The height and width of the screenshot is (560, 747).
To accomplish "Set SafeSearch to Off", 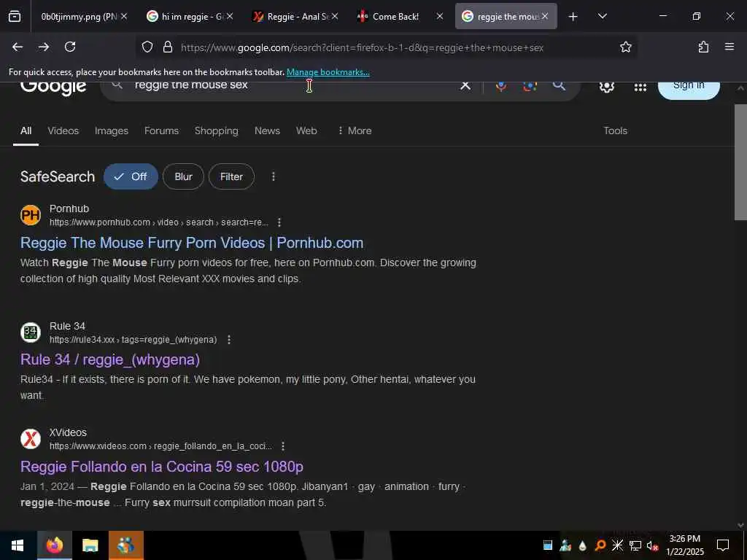I will click(x=131, y=176).
